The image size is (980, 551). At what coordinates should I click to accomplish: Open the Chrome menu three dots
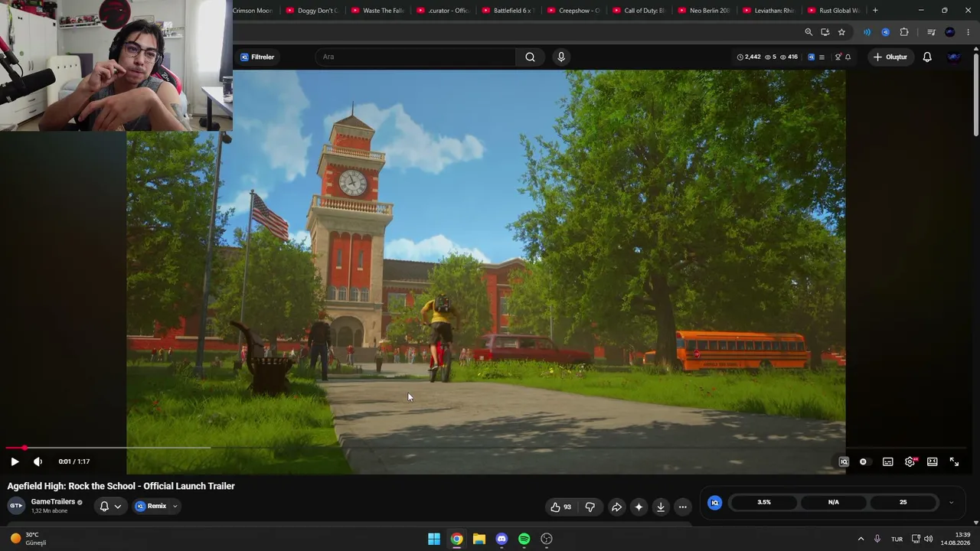969,32
